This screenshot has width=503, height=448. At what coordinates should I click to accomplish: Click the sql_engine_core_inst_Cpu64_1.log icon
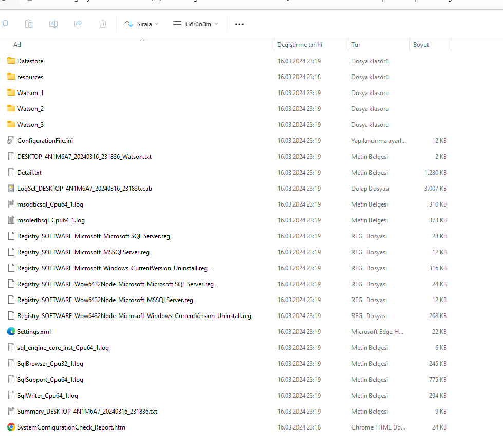pos(11,348)
